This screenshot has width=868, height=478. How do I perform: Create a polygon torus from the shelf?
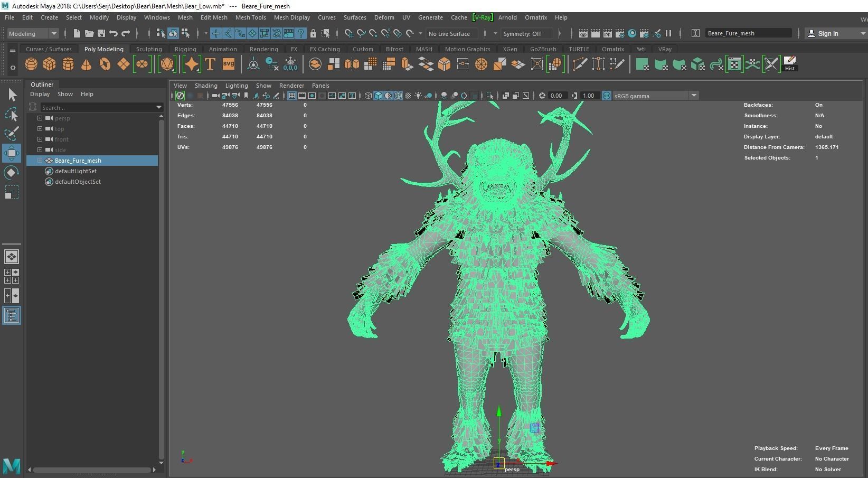(x=105, y=64)
